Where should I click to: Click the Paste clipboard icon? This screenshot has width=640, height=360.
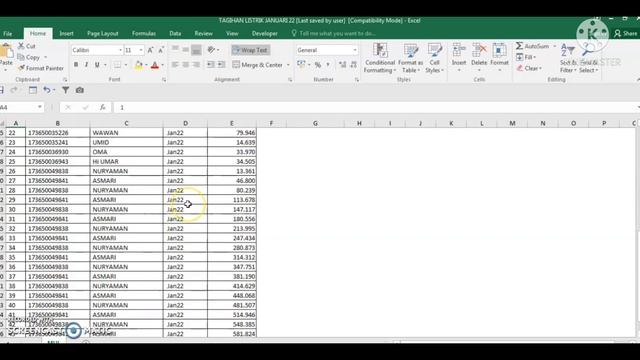click(6, 51)
